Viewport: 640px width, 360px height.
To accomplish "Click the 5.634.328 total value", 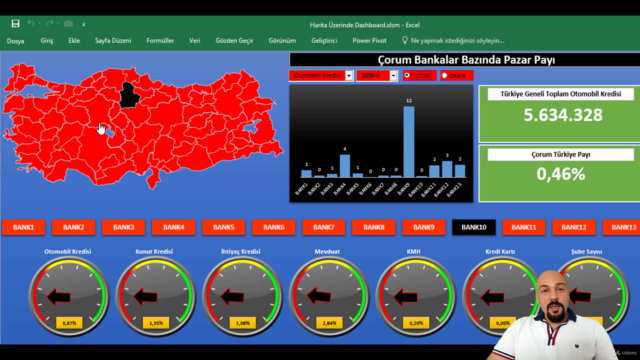I will [x=563, y=115].
